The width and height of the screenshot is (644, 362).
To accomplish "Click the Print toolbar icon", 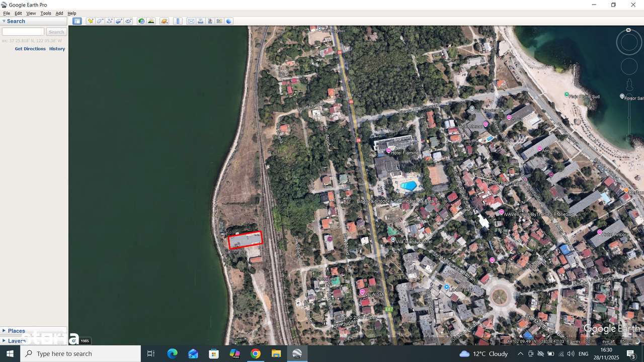I will (201, 21).
